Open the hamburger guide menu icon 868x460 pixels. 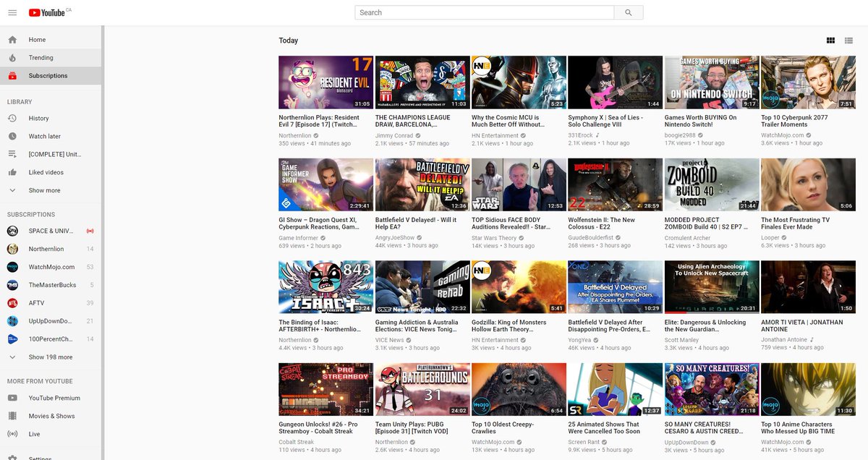coord(12,12)
